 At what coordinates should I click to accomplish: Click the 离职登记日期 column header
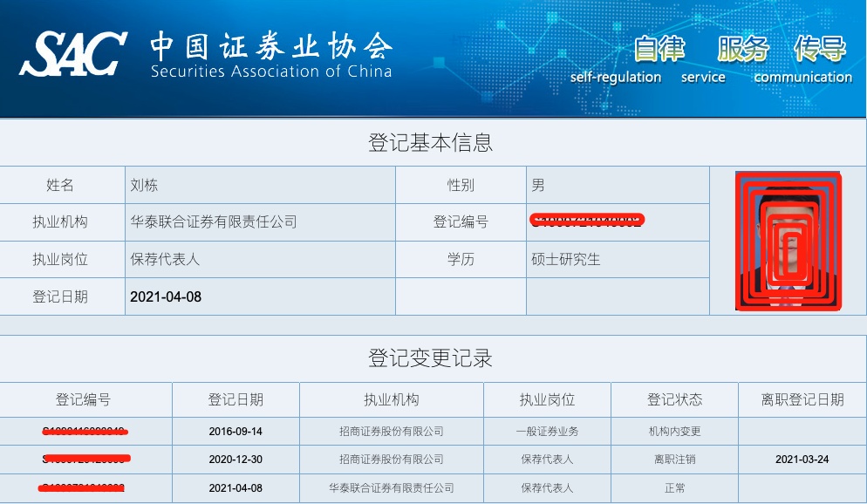802,399
